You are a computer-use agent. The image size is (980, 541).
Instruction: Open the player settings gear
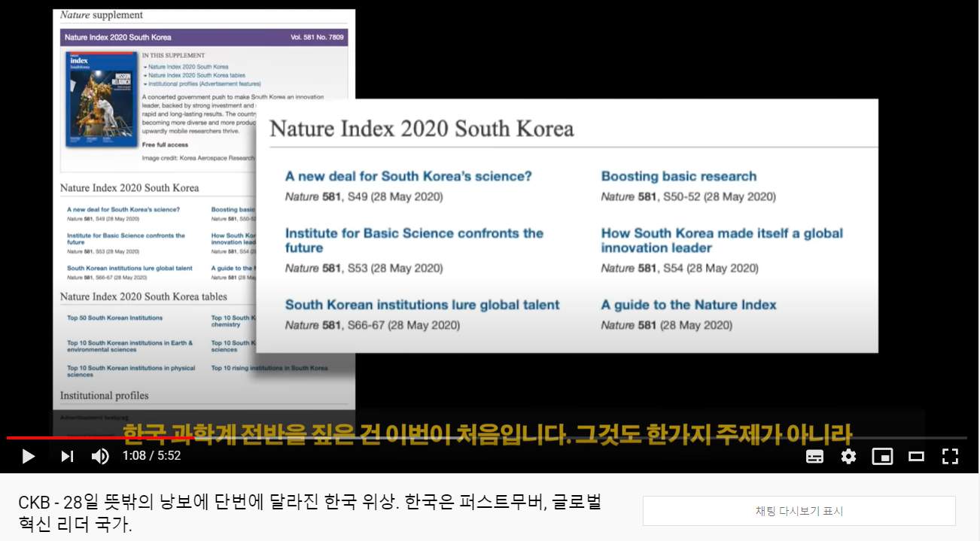848,456
